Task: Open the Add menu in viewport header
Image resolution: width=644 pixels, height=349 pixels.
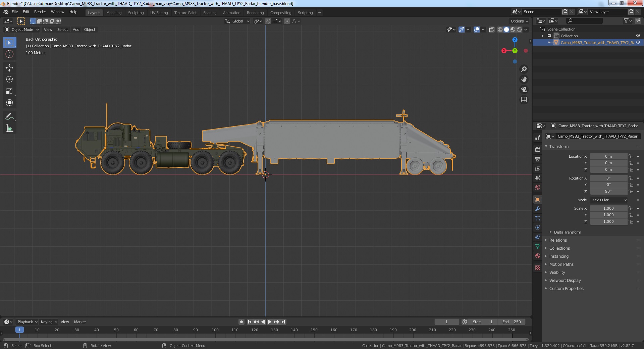Action: (x=76, y=30)
